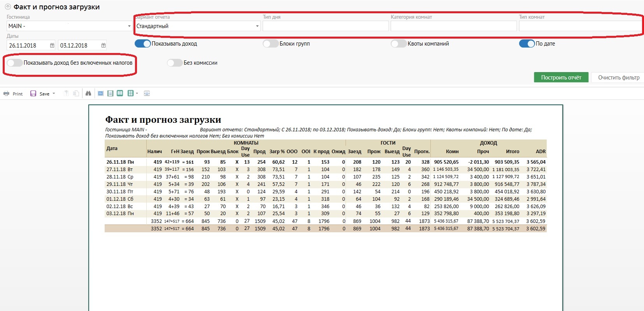
Task: Turn on 'Показывать доход без включенных налогов'
Action: 15,63
